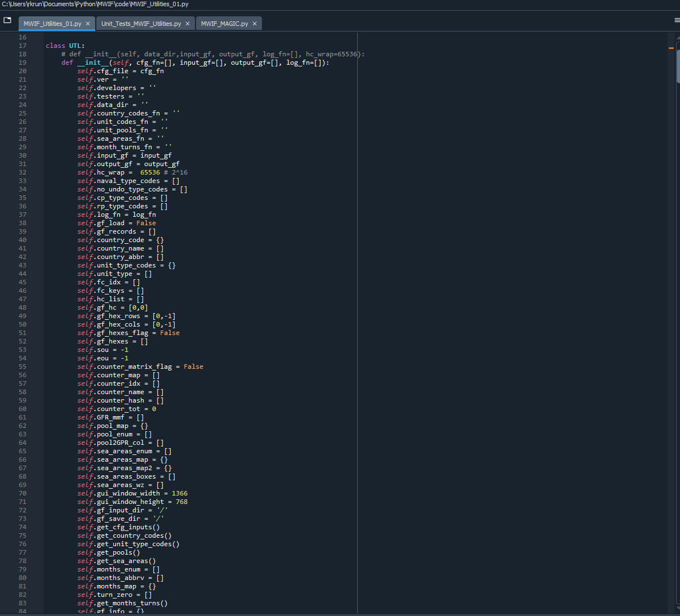Click 'self.input_gf = input_gf' line
Viewport: 680px width, 616px height.
coord(125,155)
